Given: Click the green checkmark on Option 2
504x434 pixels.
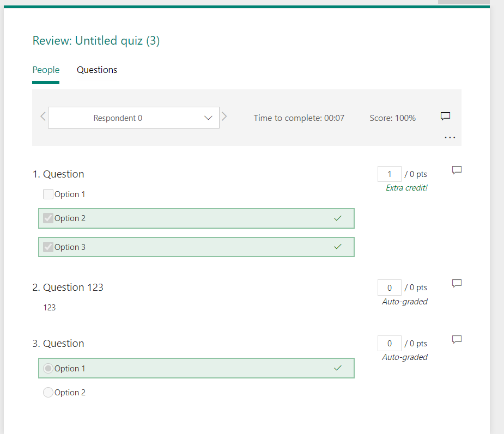Looking at the screenshot, I should pos(337,218).
